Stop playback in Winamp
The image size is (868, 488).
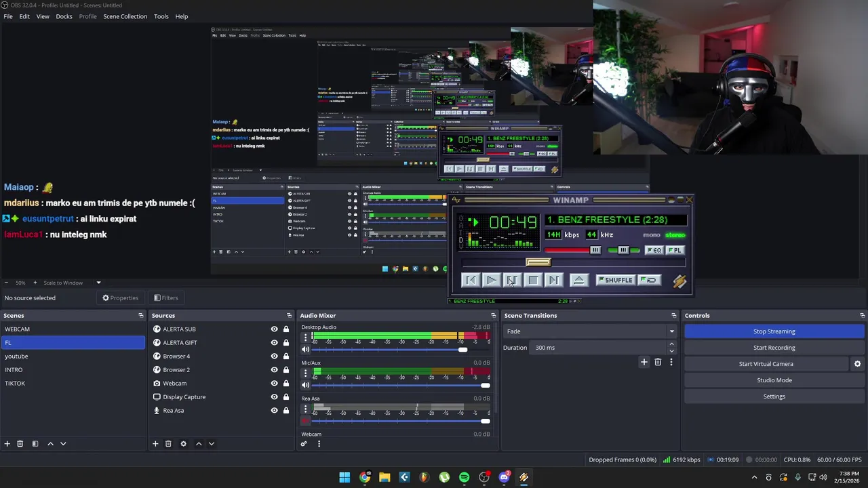[x=533, y=280]
